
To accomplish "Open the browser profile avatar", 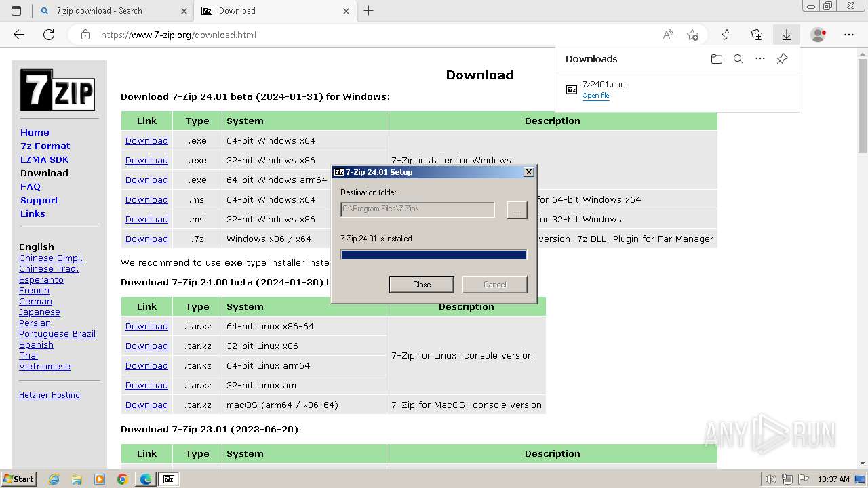I will [x=818, y=35].
